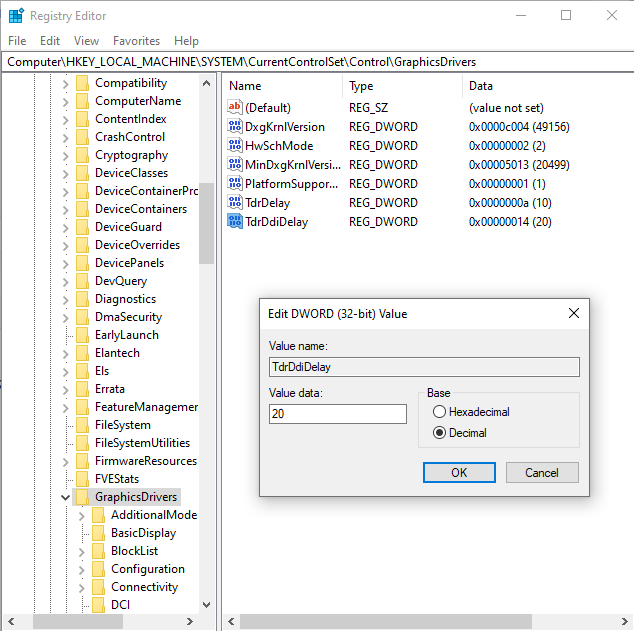Click the DeviceGuard folder icon
634x631 pixels.
[x=82, y=227]
